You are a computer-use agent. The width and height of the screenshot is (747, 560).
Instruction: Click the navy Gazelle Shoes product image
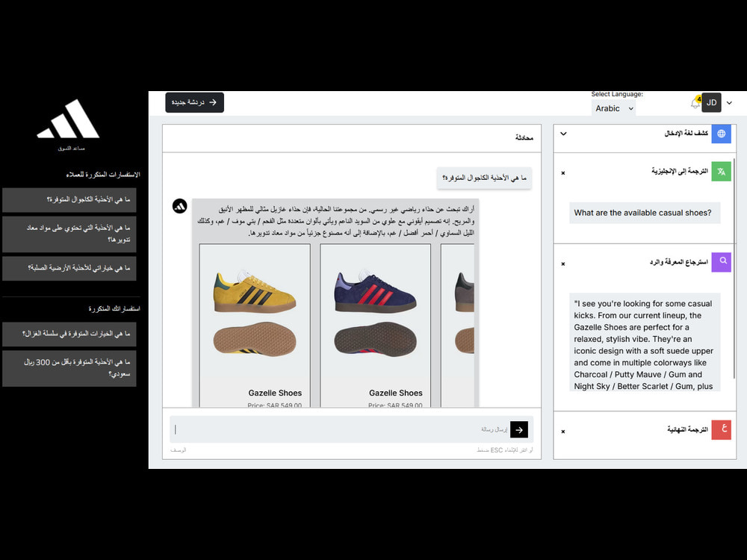point(376,312)
